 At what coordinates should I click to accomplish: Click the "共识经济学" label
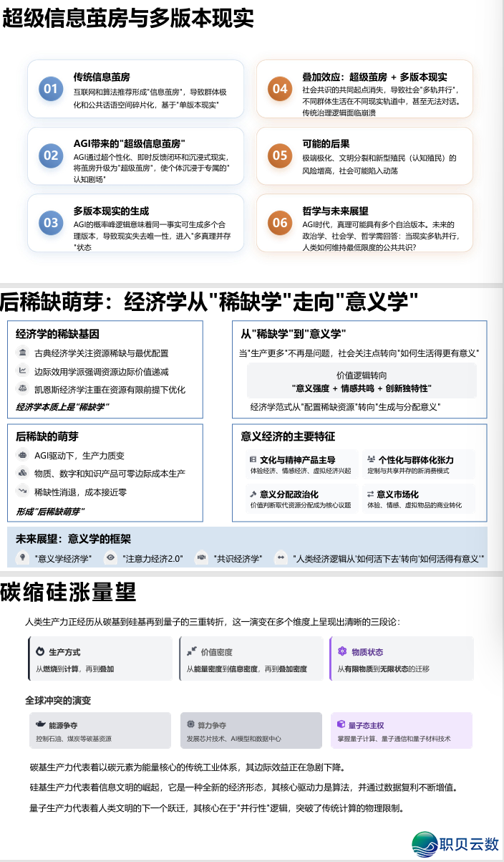(238, 557)
